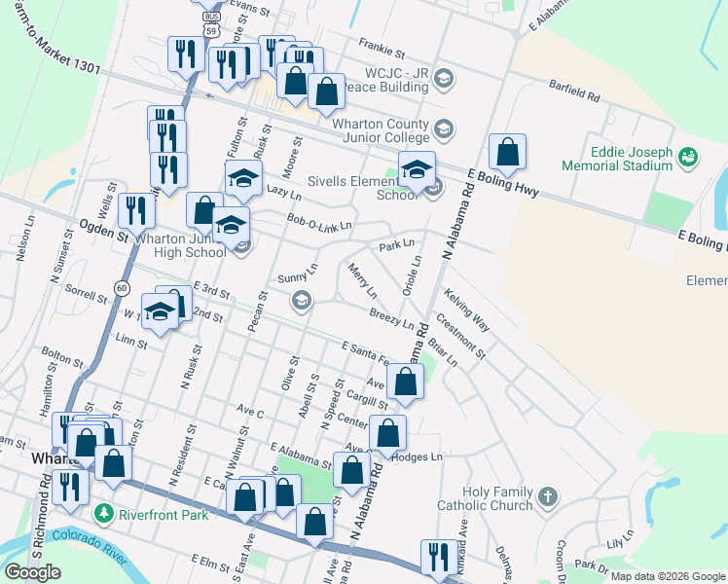Click the shopping bag marker near E Santa Fe
Screen dimensions: 728x584
[405, 382]
